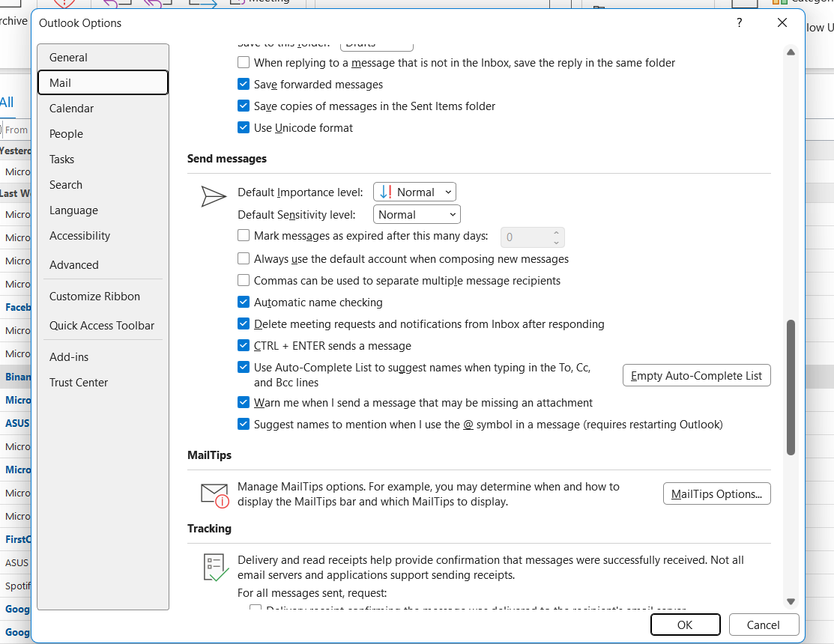Click the Help question mark icon
Image resolution: width=834 pixels, height=644 pixels.
pos(740,22)
